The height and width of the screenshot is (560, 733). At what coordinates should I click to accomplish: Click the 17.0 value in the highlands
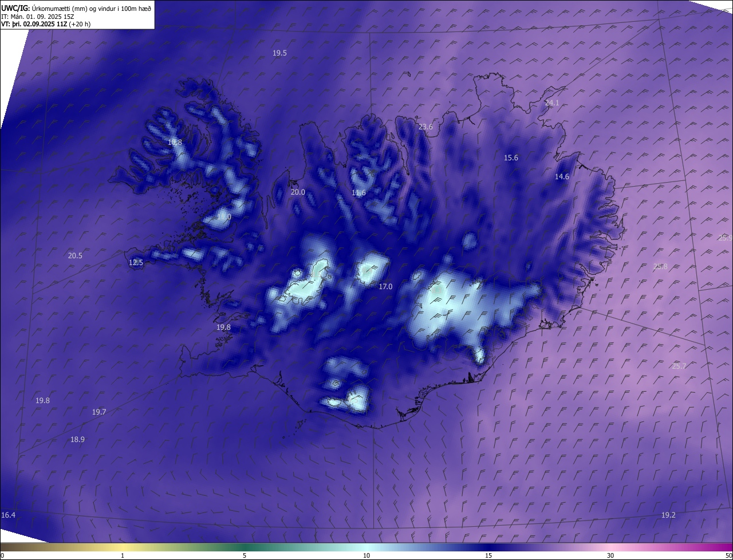(385, 286)
